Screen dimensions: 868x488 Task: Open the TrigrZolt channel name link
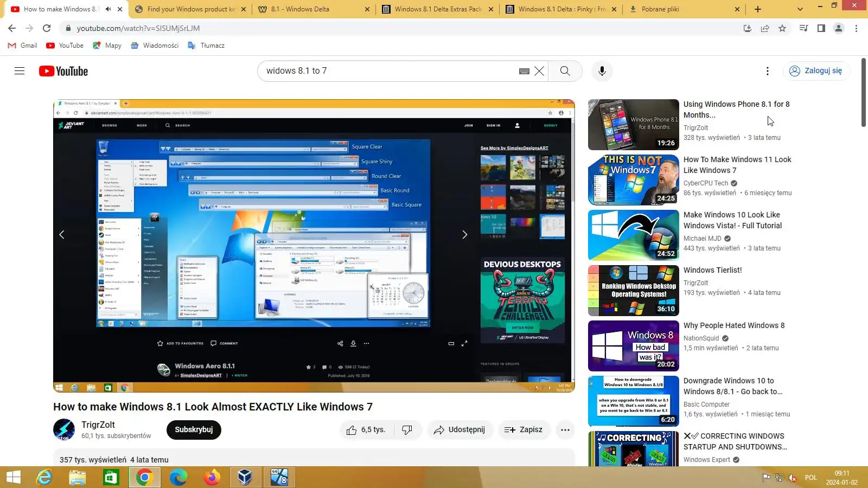click(x=98, y=425)
